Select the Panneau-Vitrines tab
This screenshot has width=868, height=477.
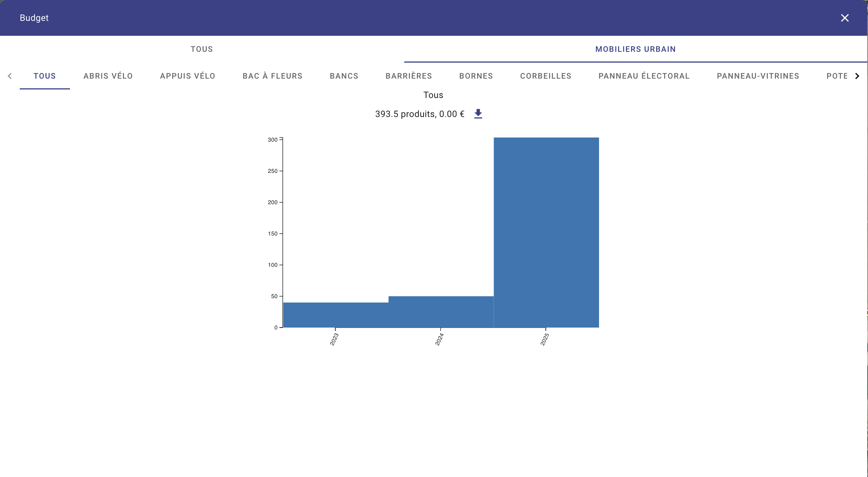758,76
